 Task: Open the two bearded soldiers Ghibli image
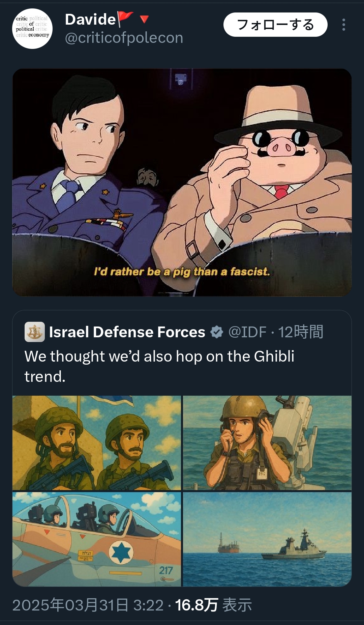[x=97, y=443]
